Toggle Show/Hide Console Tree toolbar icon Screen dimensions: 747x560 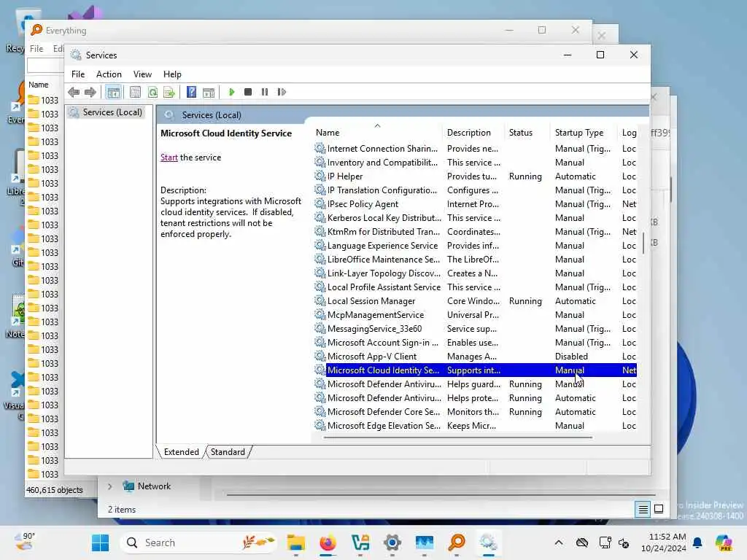click(x=113, y=92)
